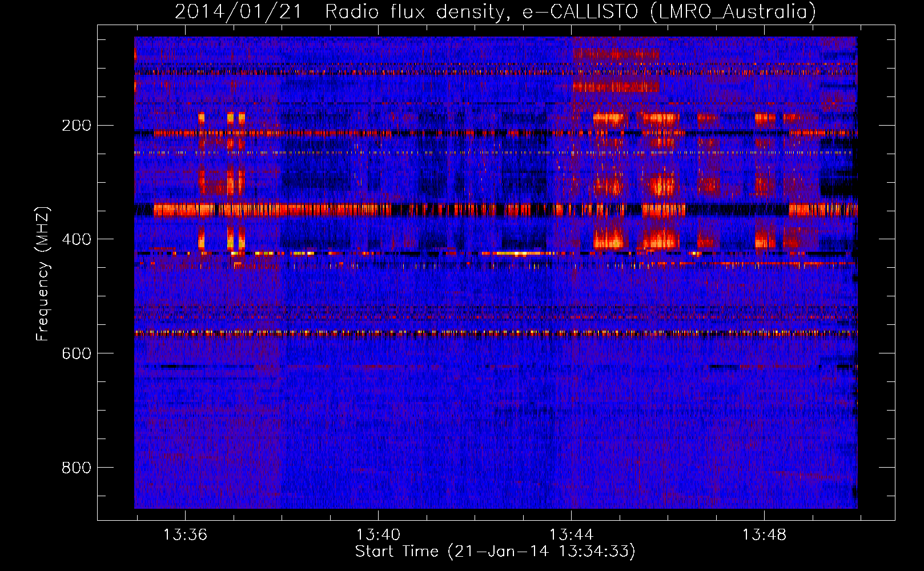This screenshot has width=924, height=571.
Task: Click the 13:36 time tick label
Action: pos(185,535)
